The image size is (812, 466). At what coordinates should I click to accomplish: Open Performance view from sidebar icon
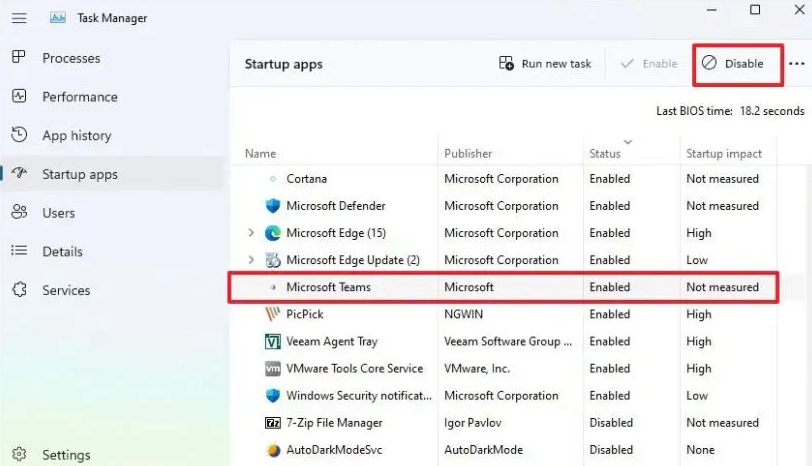(19, 97)
